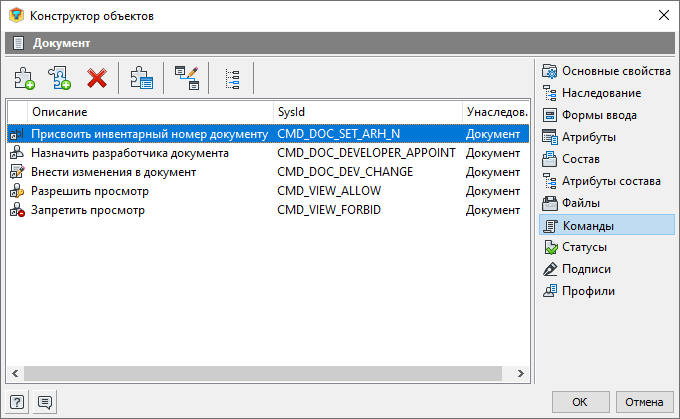Click the edit structure pencil toolbar icon
This screenshot has height=419, width=680.
coord(187,78)
